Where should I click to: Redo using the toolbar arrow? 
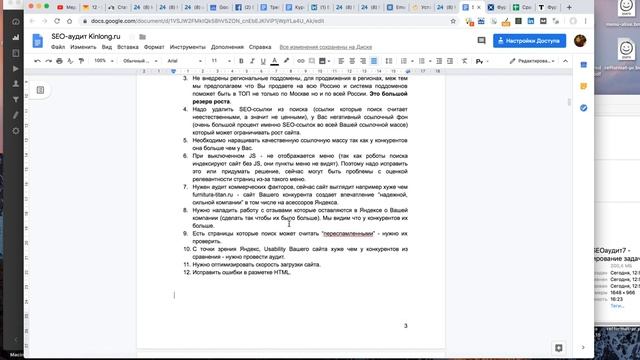(x=48, y=61)
